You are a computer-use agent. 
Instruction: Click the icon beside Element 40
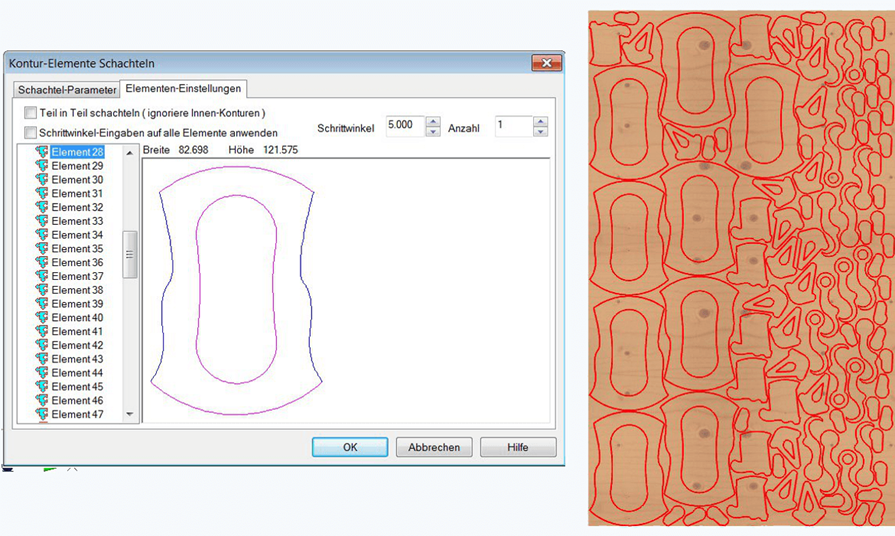42,317
